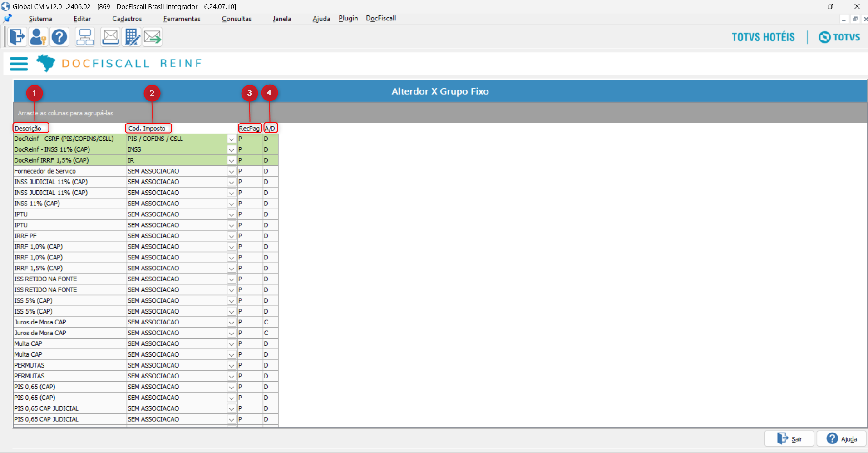Click the exit door icon in the toolbar
Viewport: 868px width, 453px height.
pyautogui.click(x=17, y=37)
